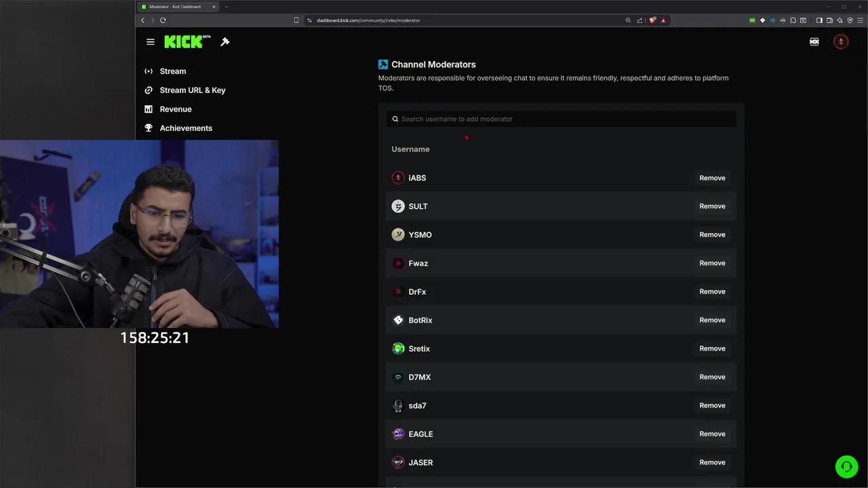Open the profile avatar in top right
The image size is (868, 488).
(841, 42)
